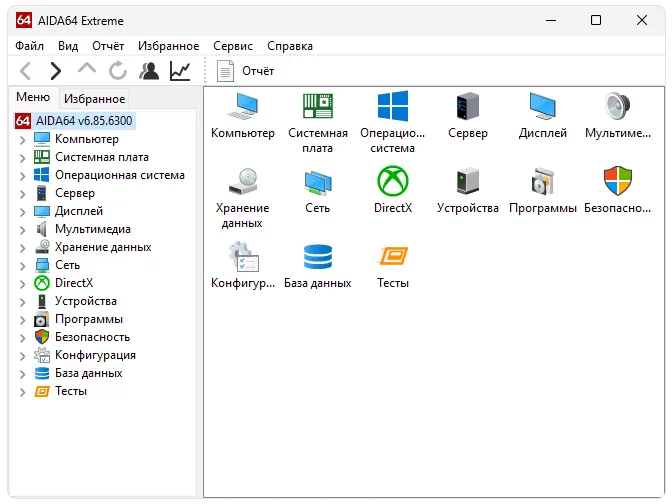Click the user profile toolbar icon

click(x=149, y=71)
